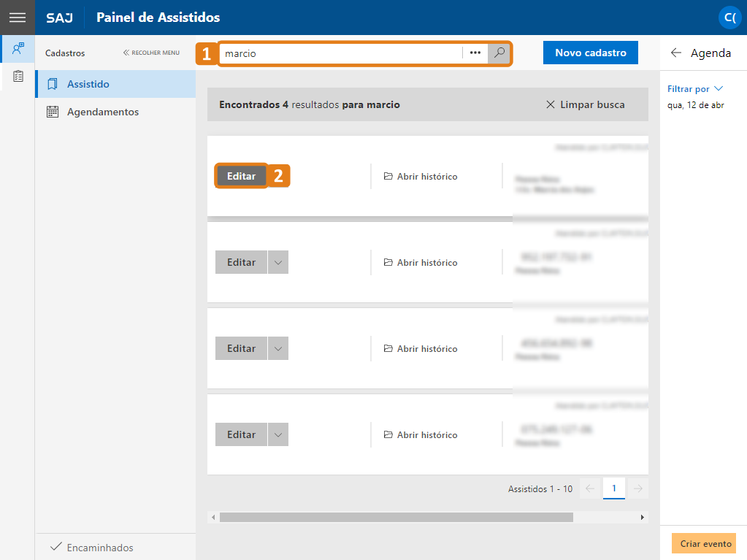Expand dropdown beside fourth Editar button
This screenshot has height=560, width=747.
278,434
